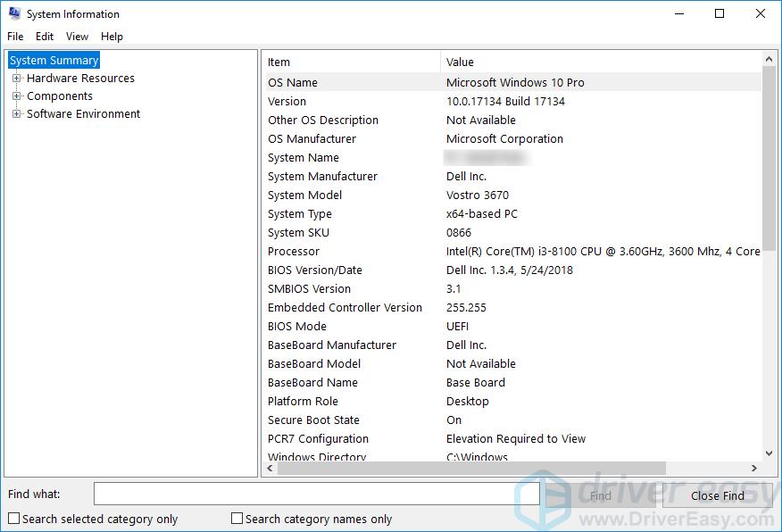
Task: Open the Edit menu
Action: point(45,37)
